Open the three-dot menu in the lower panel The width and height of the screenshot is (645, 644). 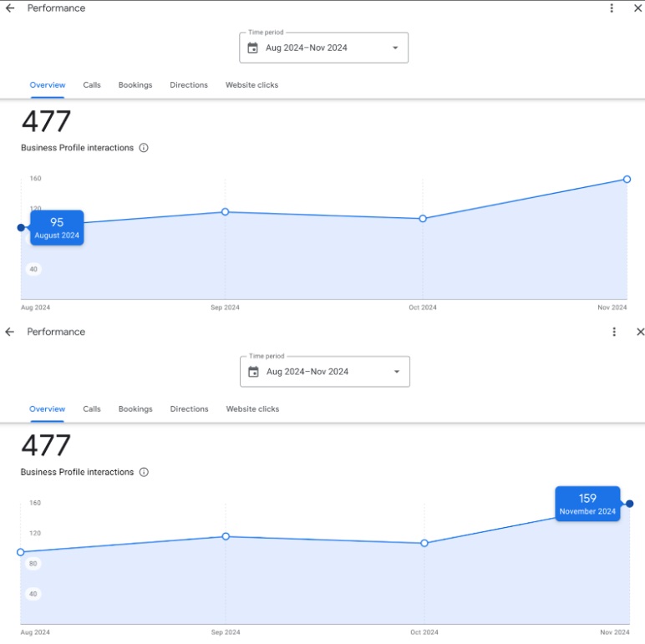point(614,332)
